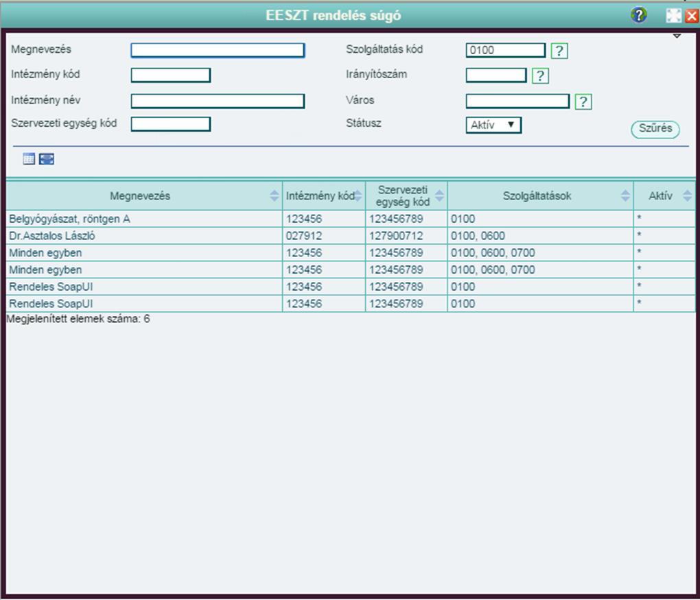The width and height of the screenshot is (700, 600).
Task: Focus the Megnevezés filter input field
Action: click(218, 50)
